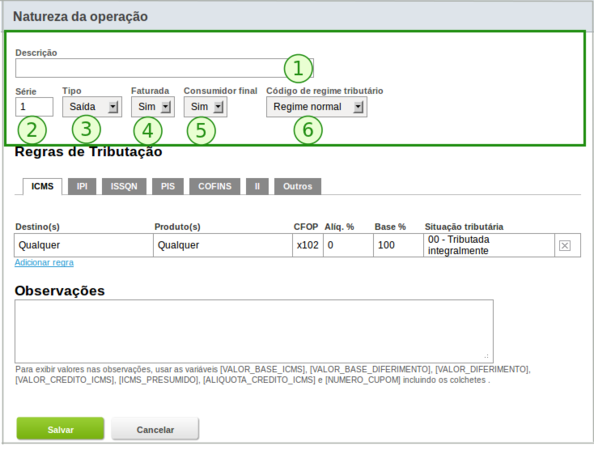Image resolution: width=594 pixels, height=450 pixels.
Task: Click the Adicionar regra link
Action: click(44, 262)
